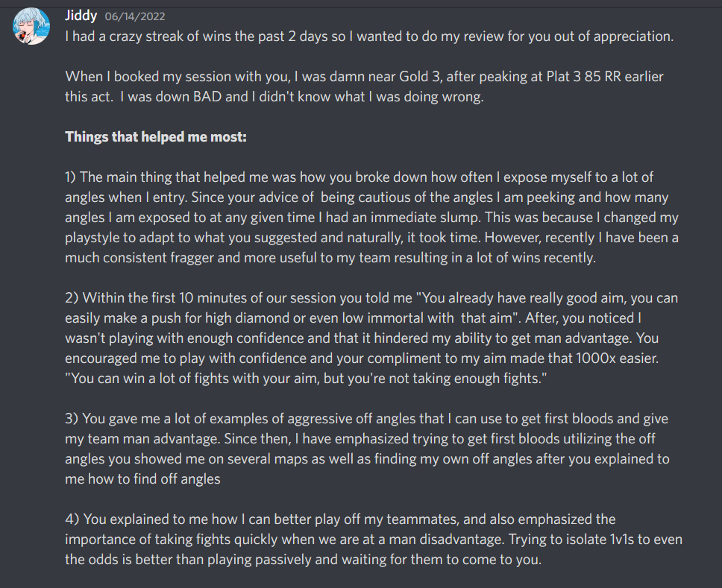Click the text "me how to find off angles"
Image resolution: width=722 pixels, height=588 pixels.
pyautogui.click(x=142, y=479)
